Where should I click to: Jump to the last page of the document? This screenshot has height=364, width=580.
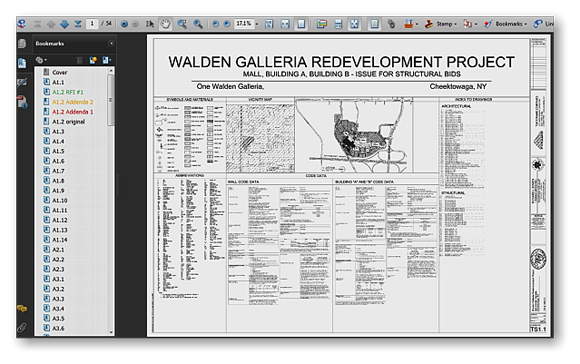[78, 24]
